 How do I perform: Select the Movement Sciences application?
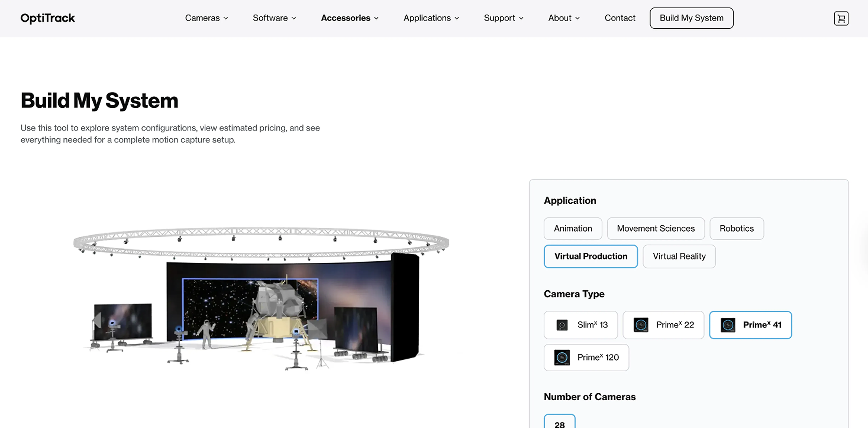[655, 229]
